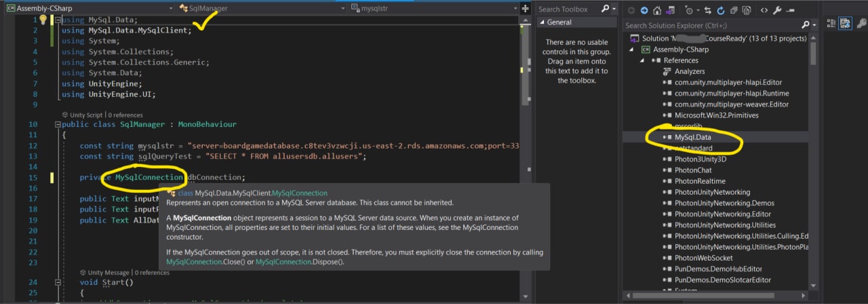This screenshot has height=304, width=868.
Task: Click the View Code angle brackets icon
Action: tap(764, 9)
